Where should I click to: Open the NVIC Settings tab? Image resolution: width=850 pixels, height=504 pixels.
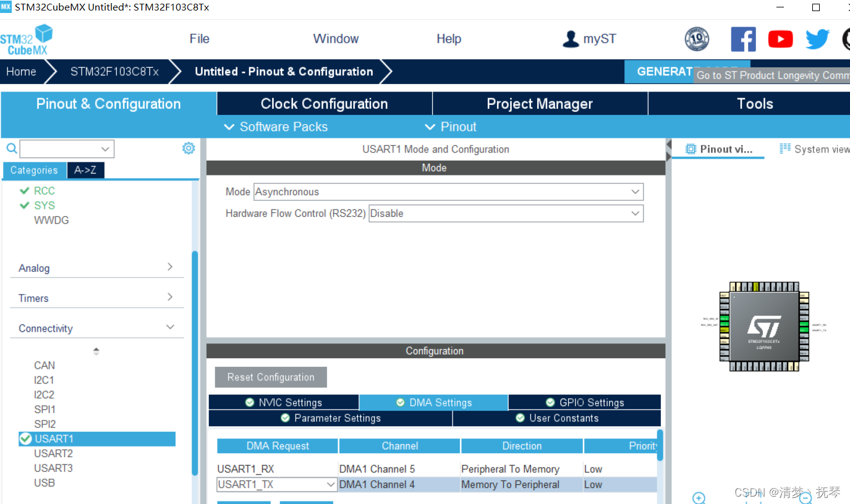pos(284,403)
